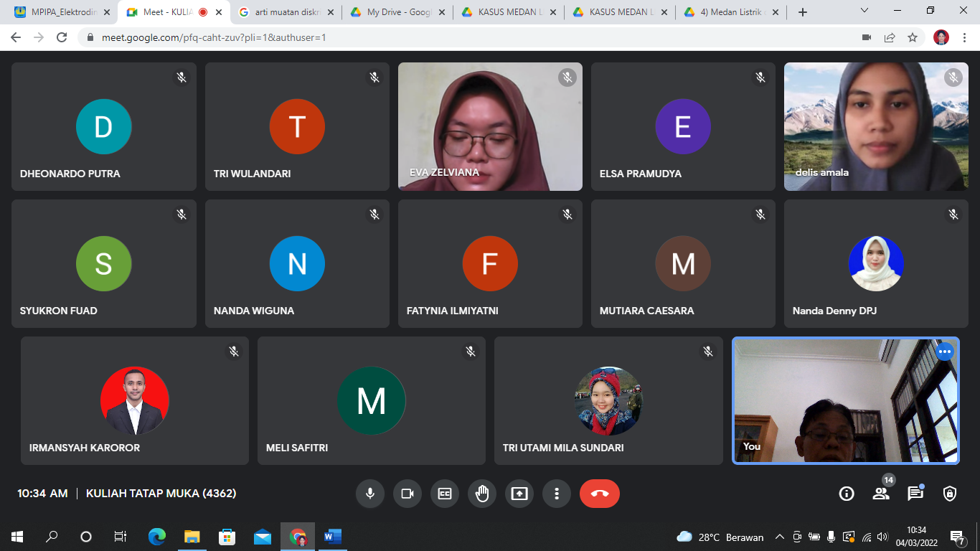Click the present now screen-share icon
The image size is (980, 551).
coord(519,494)
